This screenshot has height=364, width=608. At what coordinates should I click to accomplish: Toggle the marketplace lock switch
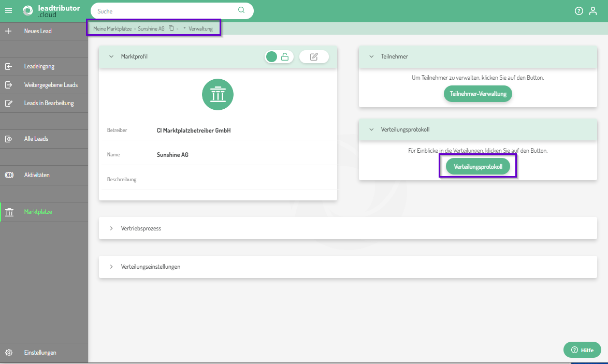coord(279,57)
